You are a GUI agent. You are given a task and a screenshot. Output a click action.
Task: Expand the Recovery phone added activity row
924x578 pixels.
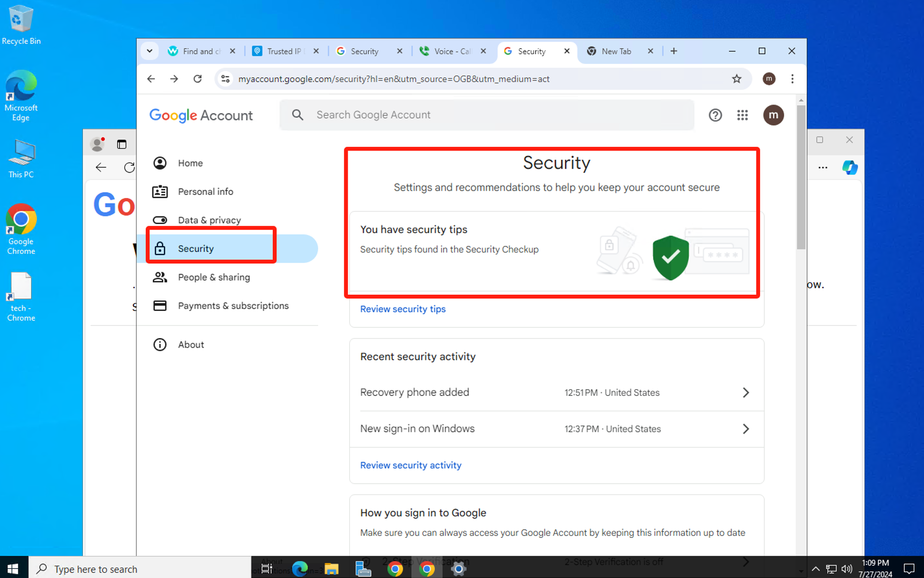[557, 393]
